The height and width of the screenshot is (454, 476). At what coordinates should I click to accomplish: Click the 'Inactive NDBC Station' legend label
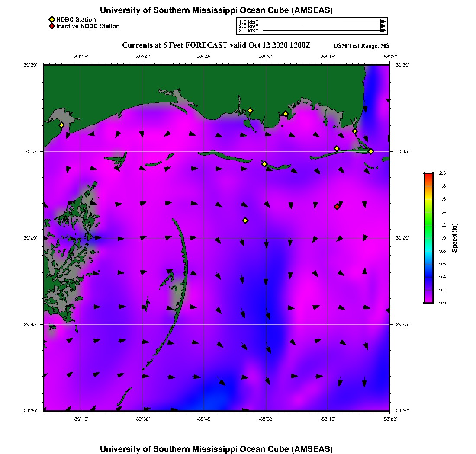point(88,26)
